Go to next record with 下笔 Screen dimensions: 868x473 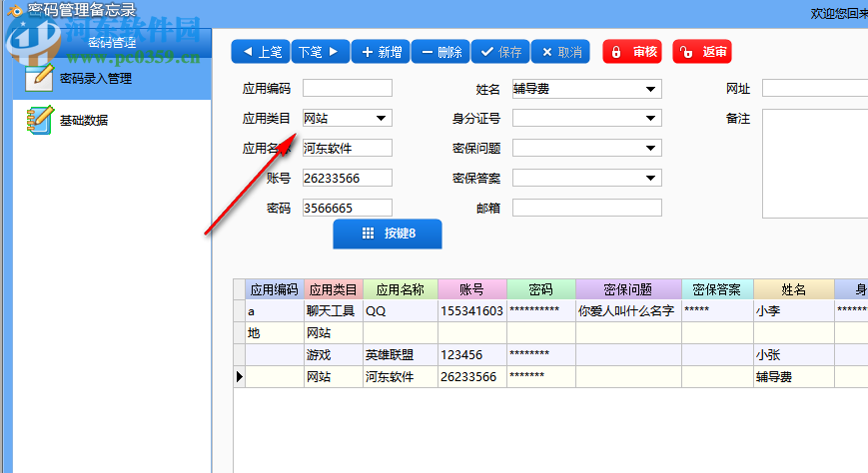[x=321, y=52]
